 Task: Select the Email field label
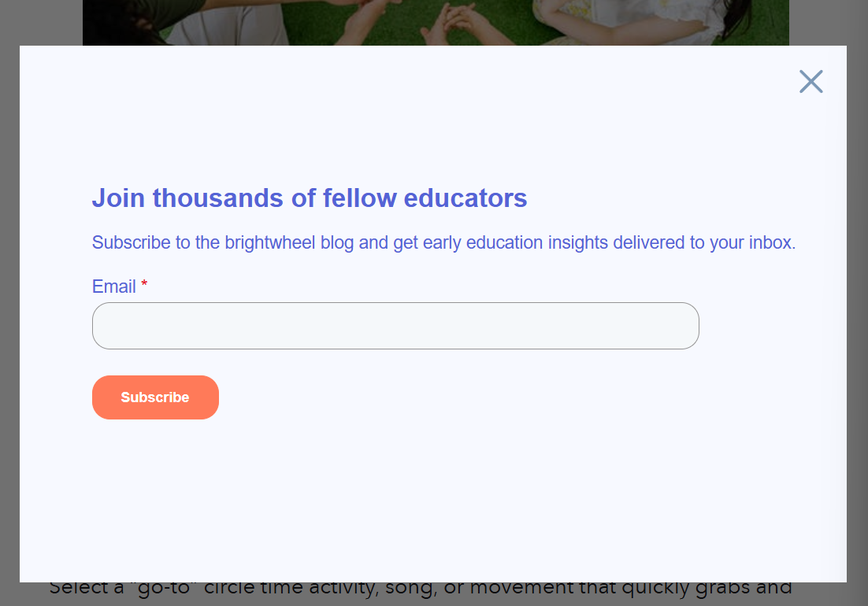tap(114, 286)
